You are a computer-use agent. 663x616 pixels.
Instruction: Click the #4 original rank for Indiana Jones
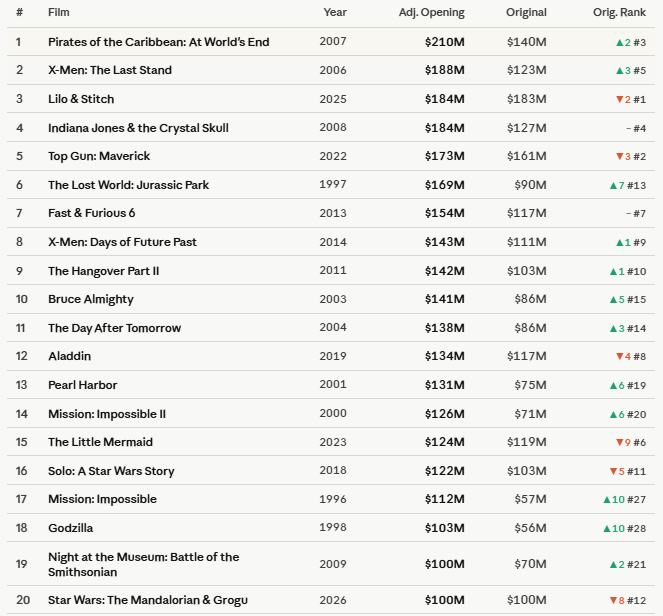(639, 128)
